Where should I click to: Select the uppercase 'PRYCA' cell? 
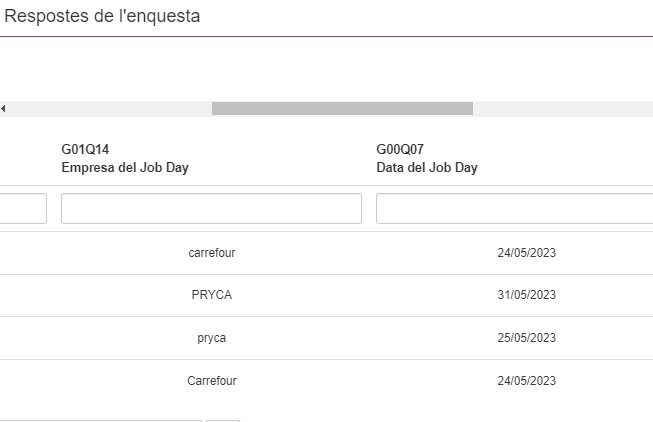212,296
